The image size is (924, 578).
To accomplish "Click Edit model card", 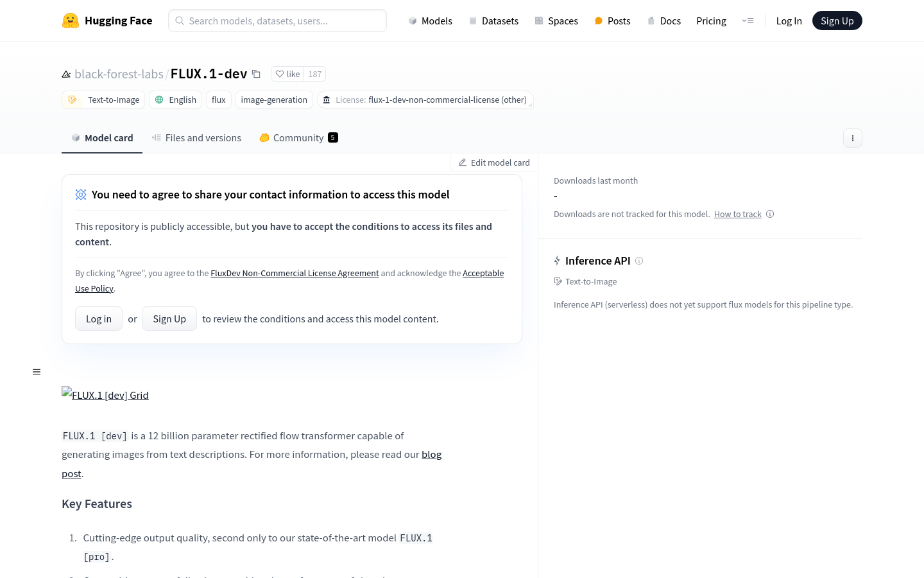I will [494, 162].
